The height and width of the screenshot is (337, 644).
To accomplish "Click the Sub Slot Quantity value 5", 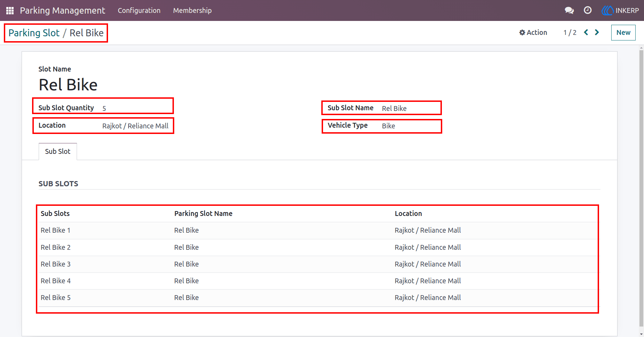I will [x=104, y=108].
